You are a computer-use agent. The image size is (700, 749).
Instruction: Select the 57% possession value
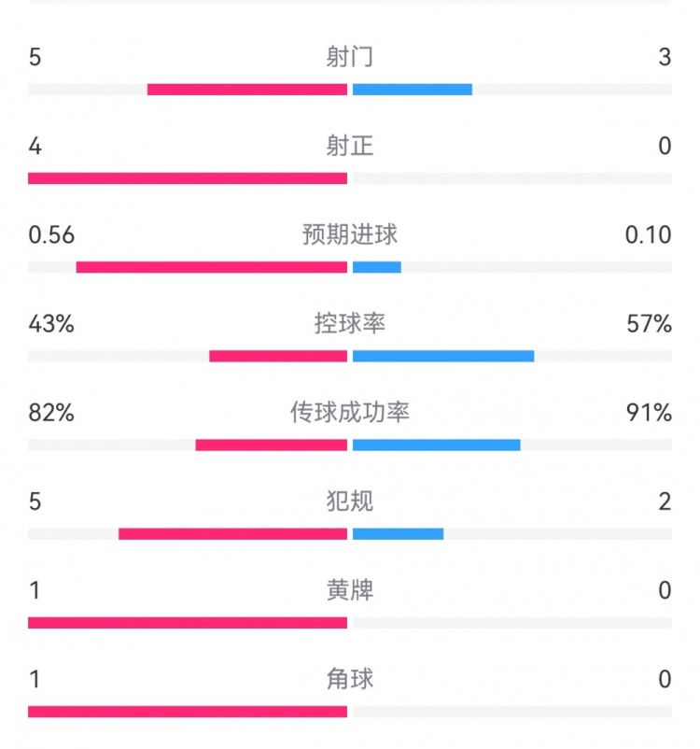[x=650, y=323]
